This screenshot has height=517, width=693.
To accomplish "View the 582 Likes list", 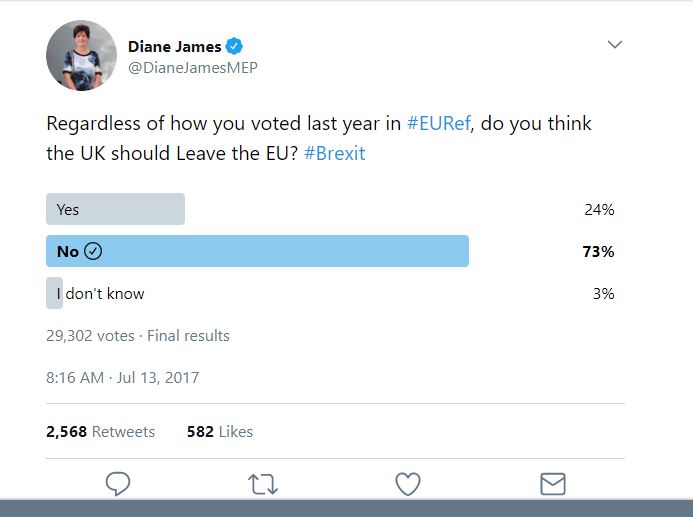I will coord(220,431).
